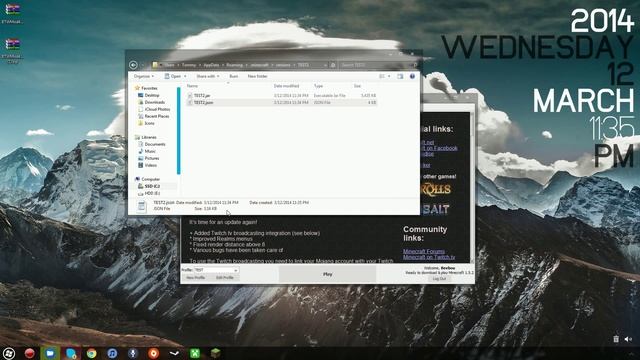Click the Open toolbar button

click(x=176, y=76)
